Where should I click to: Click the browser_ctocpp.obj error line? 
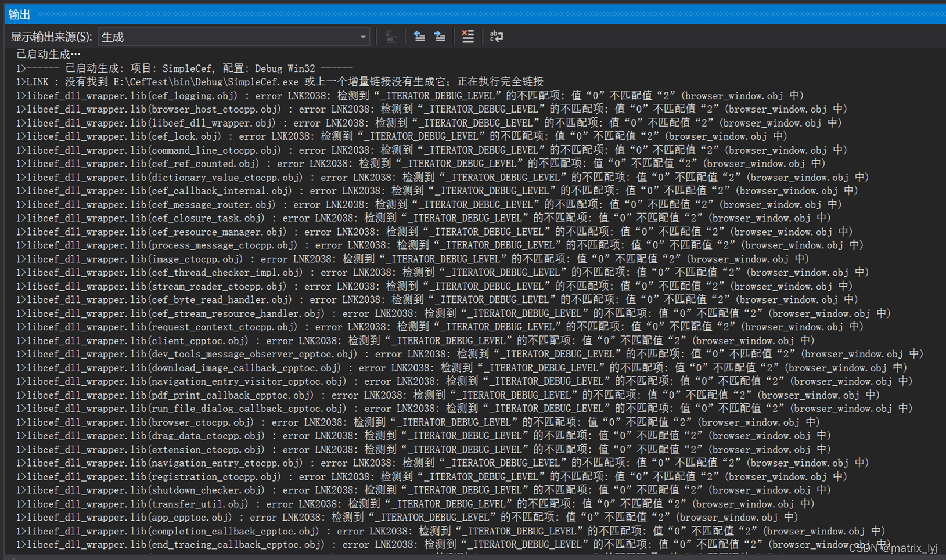[418, 423]
